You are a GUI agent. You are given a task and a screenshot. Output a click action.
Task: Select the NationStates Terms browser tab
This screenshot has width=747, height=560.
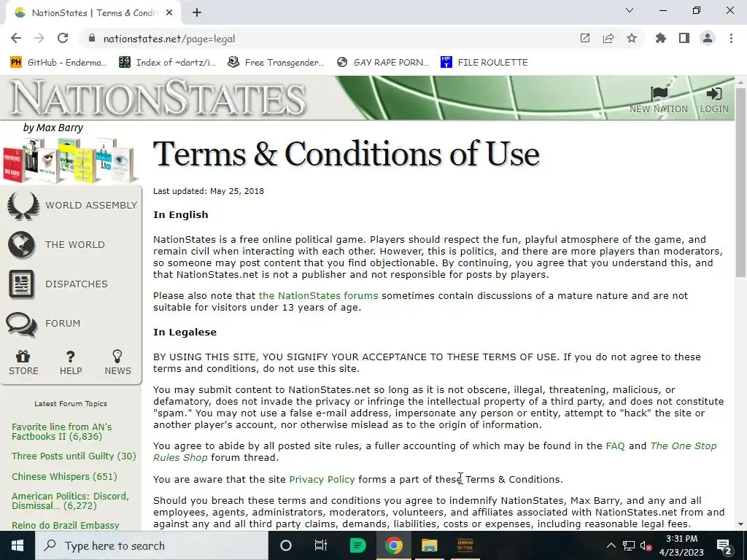93,13
